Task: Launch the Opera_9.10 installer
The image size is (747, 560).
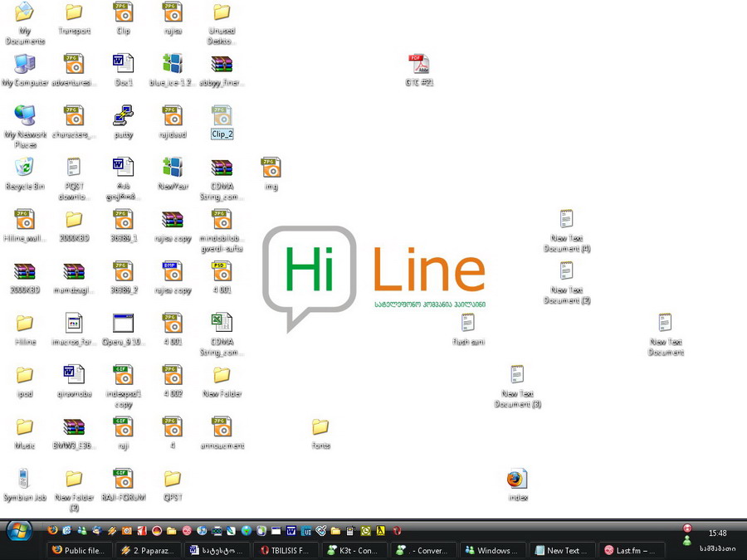Action: click(x=124, y=324)
